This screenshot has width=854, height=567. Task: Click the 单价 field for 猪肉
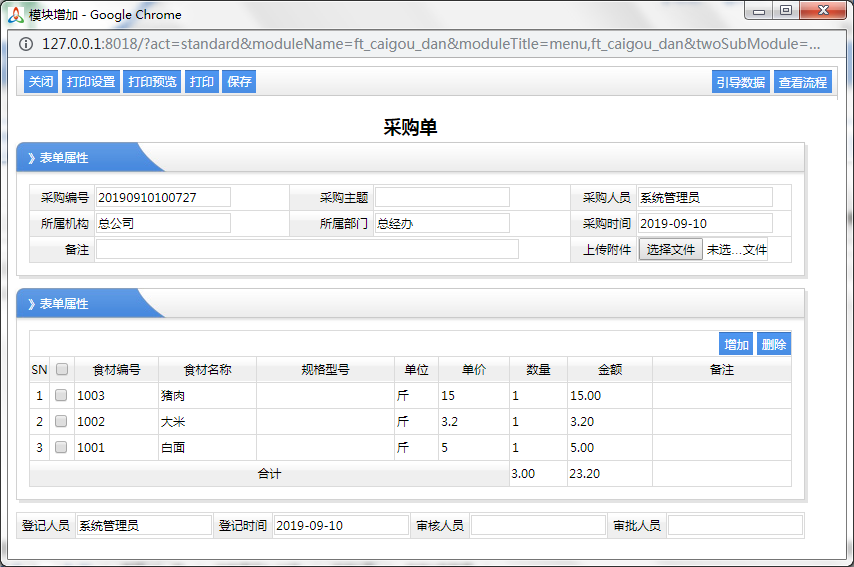(x=473, y=396)
